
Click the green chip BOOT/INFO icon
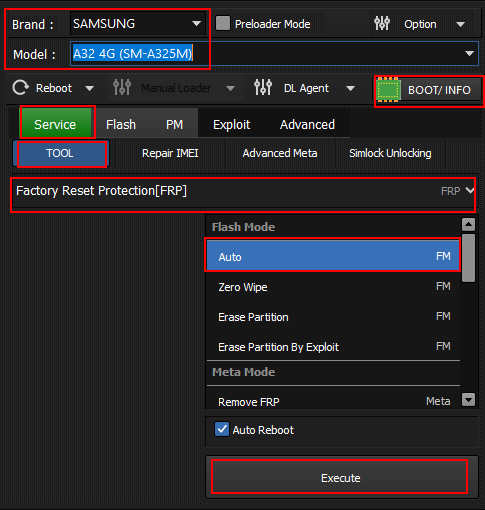click(388, 90)
